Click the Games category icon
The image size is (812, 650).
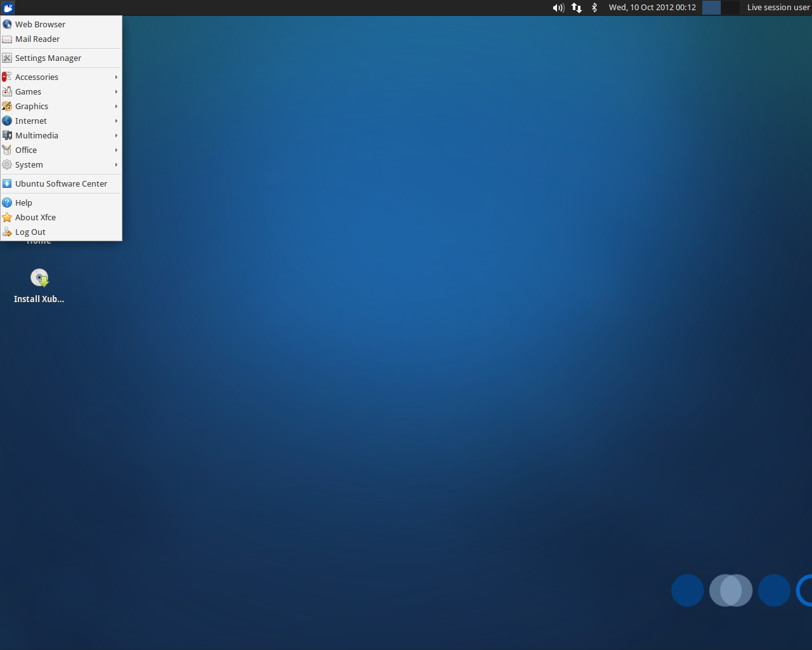[x=7, y=91]
